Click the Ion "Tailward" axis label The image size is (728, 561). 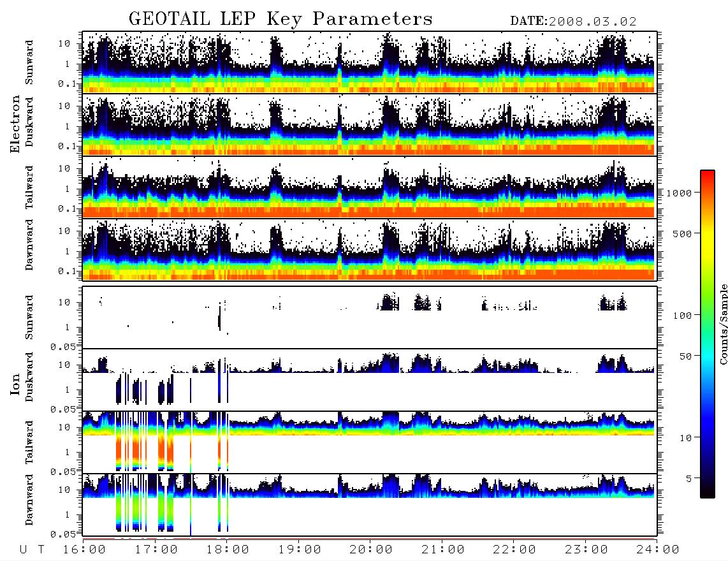pyautogui.click(x=29, y=442)
